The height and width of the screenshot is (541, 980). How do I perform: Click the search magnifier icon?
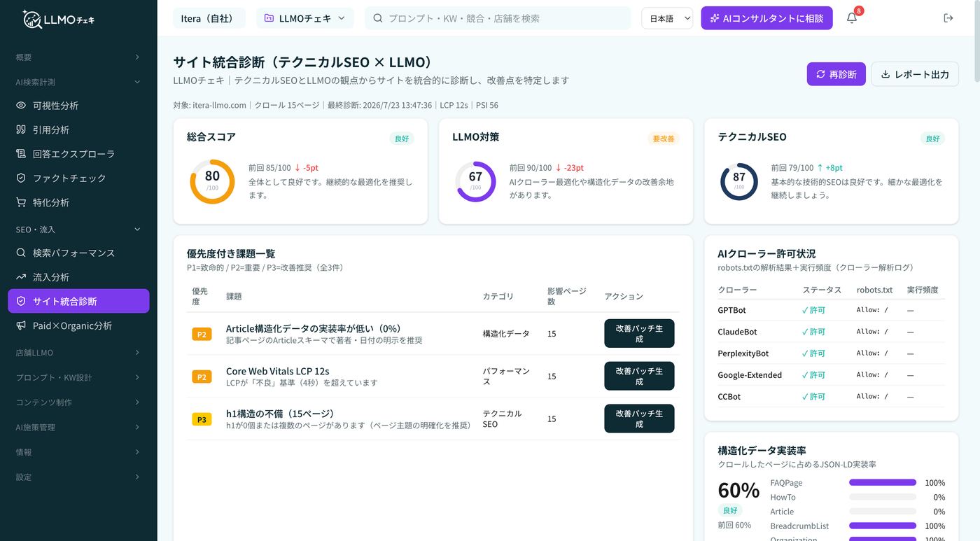click(x=378, y=18)
